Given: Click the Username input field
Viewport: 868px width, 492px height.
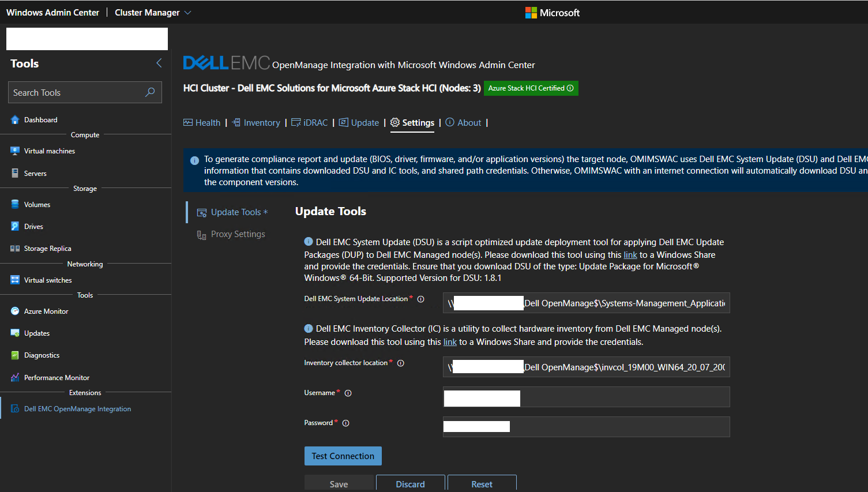Looking at the screenshot, I should 586,397.
